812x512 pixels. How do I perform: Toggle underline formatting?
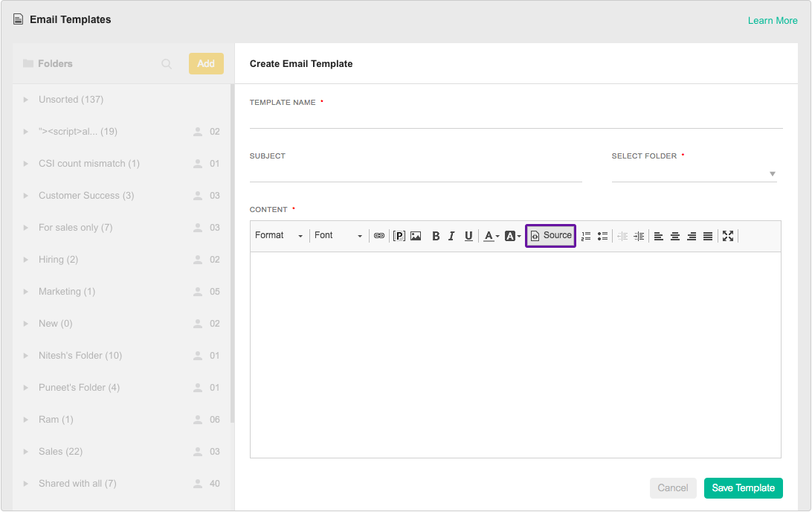click(468, 236)
